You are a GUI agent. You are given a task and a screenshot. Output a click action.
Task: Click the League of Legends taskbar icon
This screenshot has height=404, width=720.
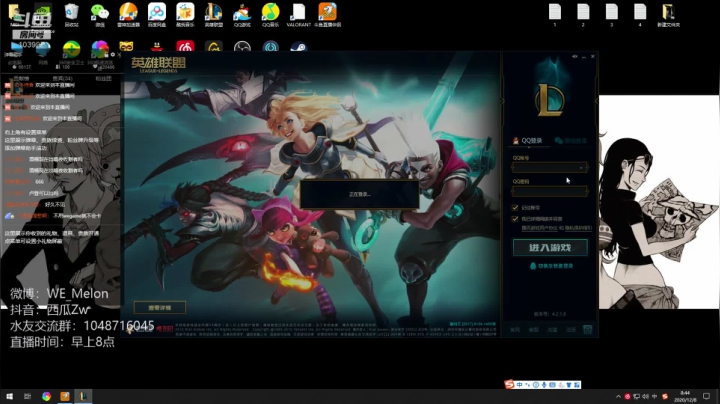(x=83, y=396)
